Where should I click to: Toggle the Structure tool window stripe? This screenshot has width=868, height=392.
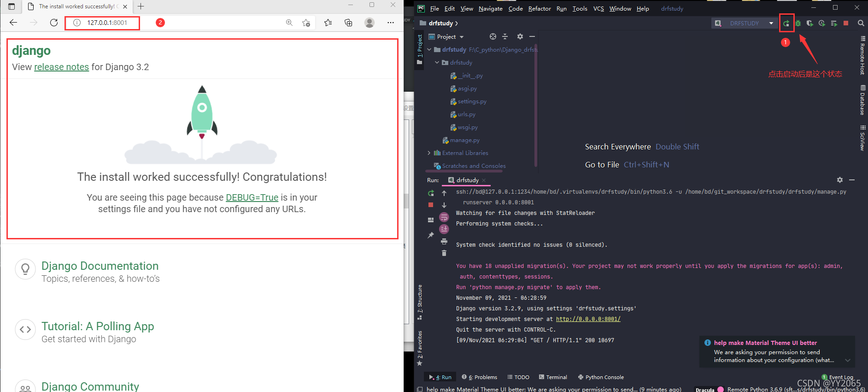click(420, 302)
